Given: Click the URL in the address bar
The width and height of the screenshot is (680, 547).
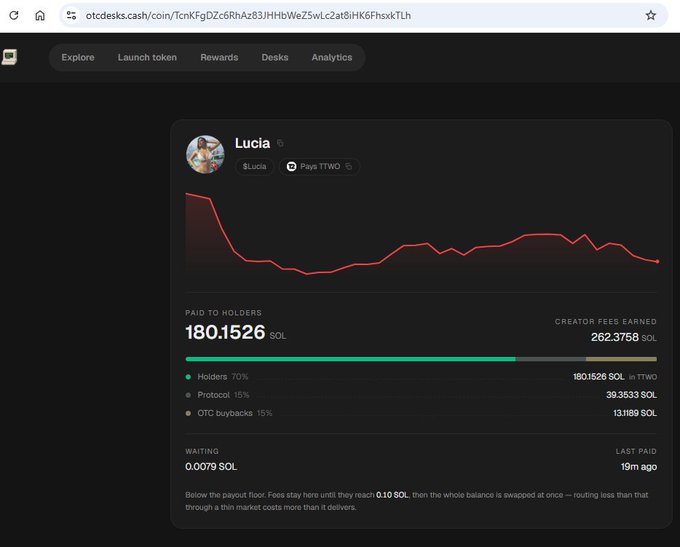Looking at the screenshot, I should coord(248,16).
